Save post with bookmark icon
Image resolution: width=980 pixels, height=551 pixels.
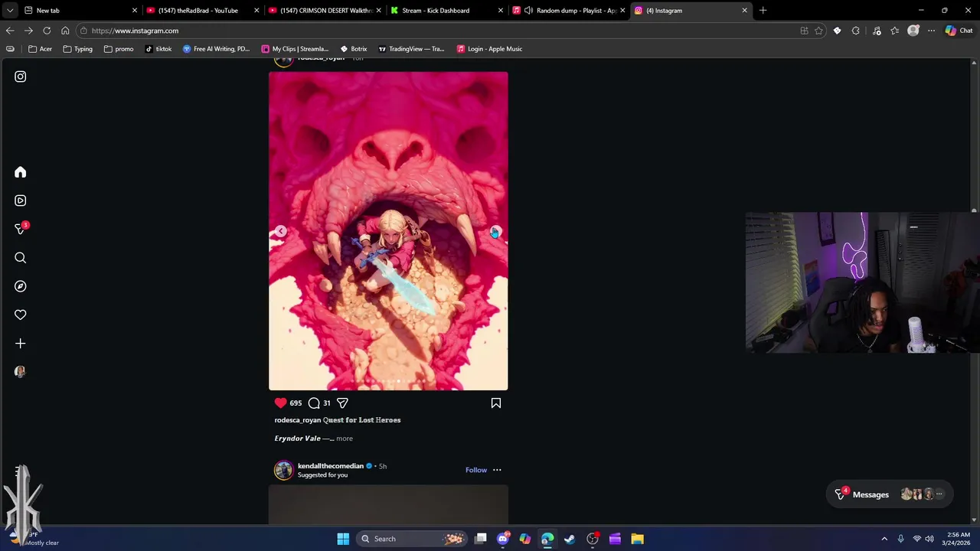point(496,403)
